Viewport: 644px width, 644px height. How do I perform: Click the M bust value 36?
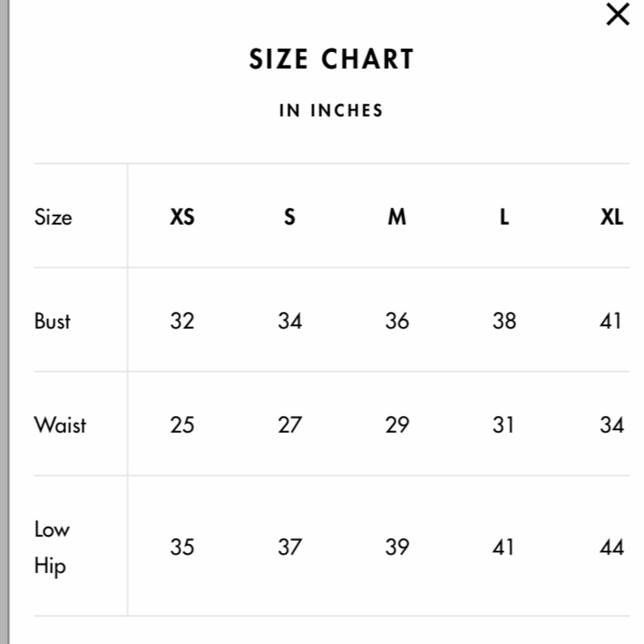pyautogui.click(x=397, y=321)
